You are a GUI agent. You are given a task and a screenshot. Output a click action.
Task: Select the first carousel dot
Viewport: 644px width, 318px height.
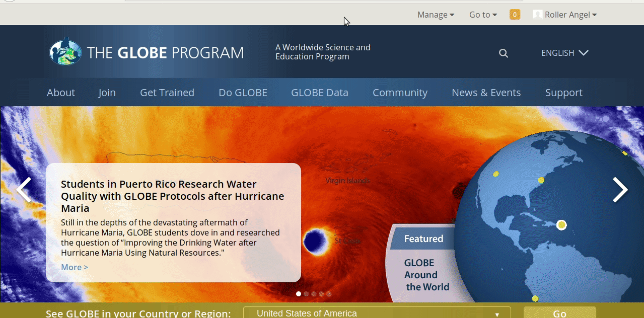(299, 294)
